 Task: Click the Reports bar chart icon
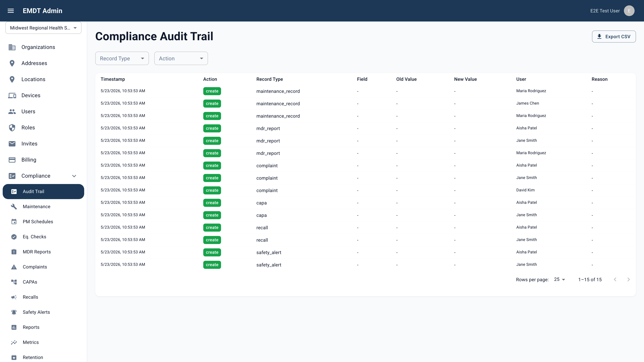click(14, 327)
